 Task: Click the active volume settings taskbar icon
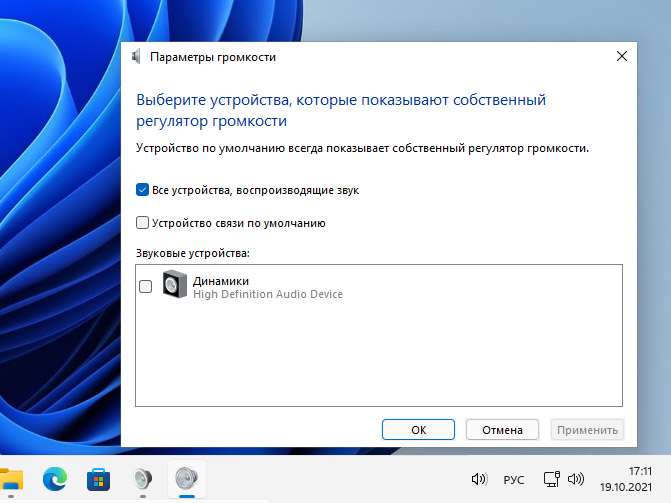[x=187, y=478]
